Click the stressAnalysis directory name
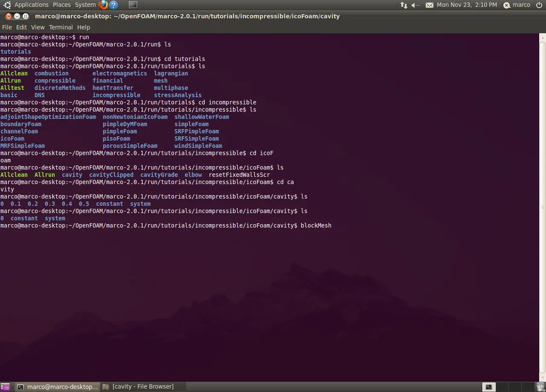546x392 pixels. point(178,95)
